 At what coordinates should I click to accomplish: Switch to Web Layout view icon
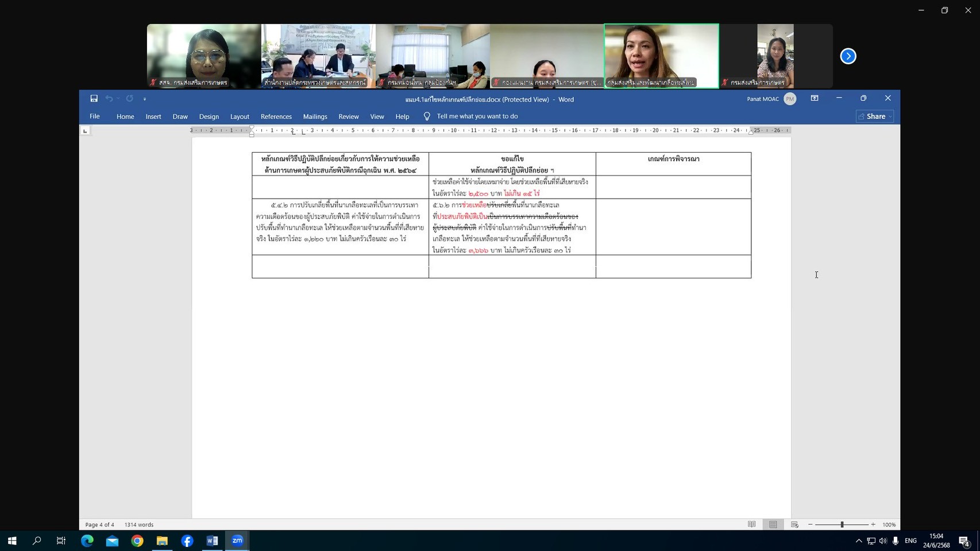(x=794, y=525)
